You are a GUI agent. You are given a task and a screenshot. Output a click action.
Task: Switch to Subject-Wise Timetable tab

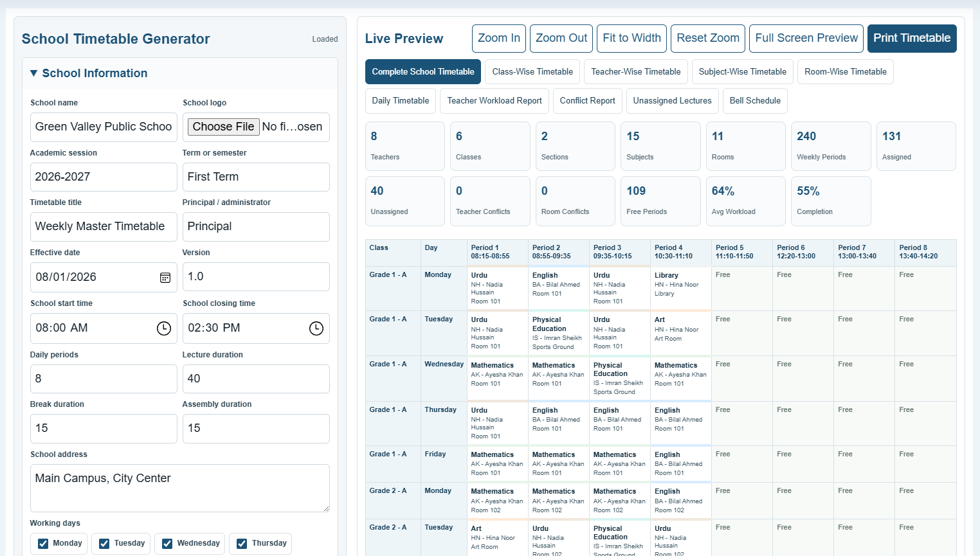[743, 72]
